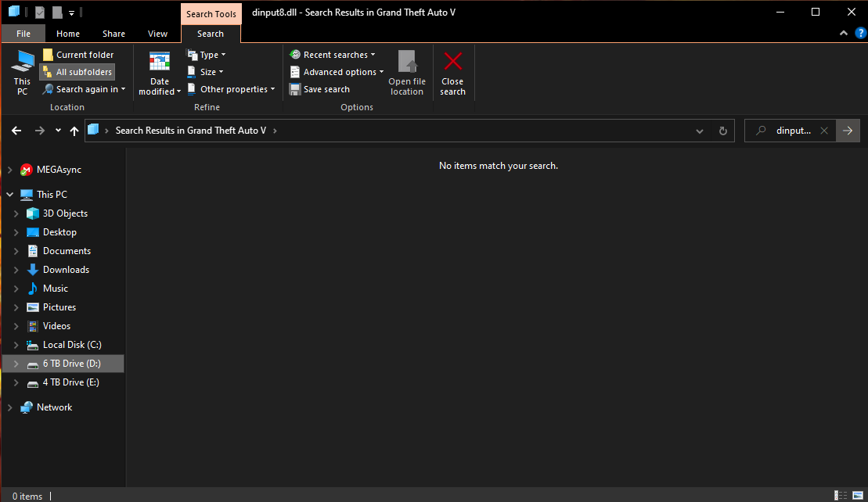The height and width of the screenshot is (502, 868).
Task: Expand the 4 TB Drive (E:) node
Action: coord(16,382)
